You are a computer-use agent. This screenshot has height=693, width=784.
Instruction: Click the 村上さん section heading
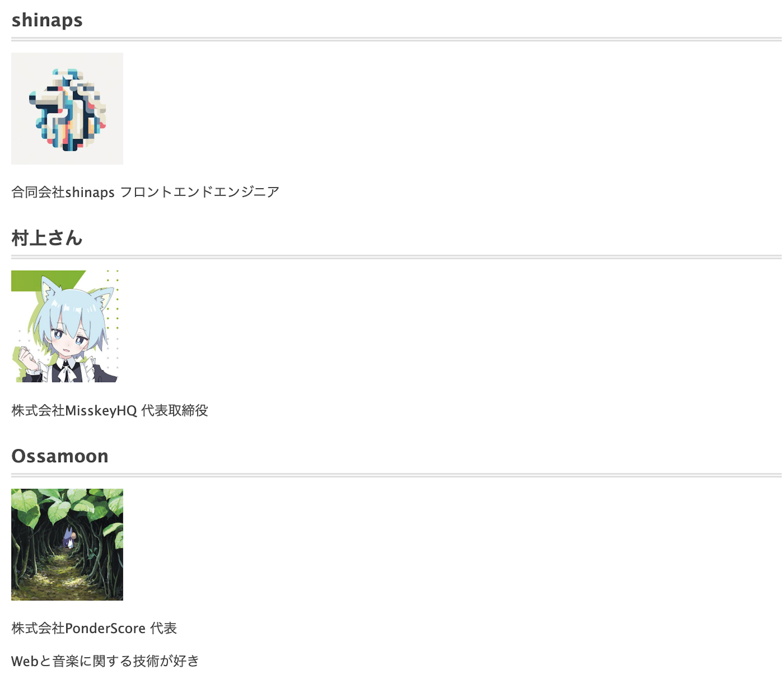coord(47,238)
